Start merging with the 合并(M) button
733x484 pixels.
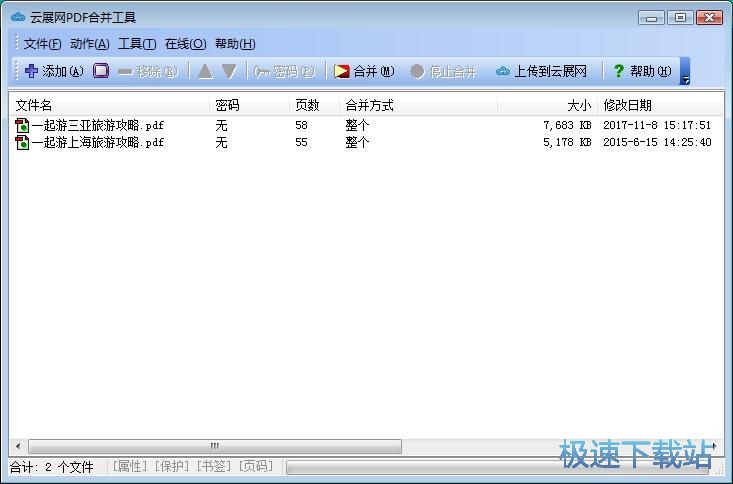[364, 72]
